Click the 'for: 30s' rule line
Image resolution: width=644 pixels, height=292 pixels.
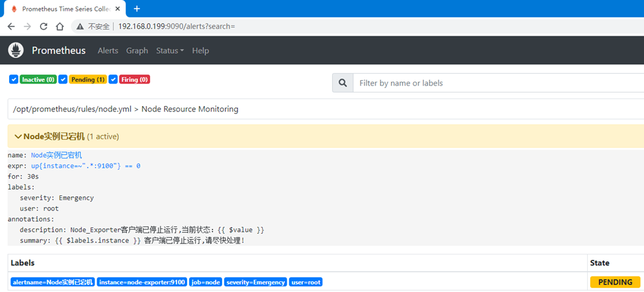(23, 177)
